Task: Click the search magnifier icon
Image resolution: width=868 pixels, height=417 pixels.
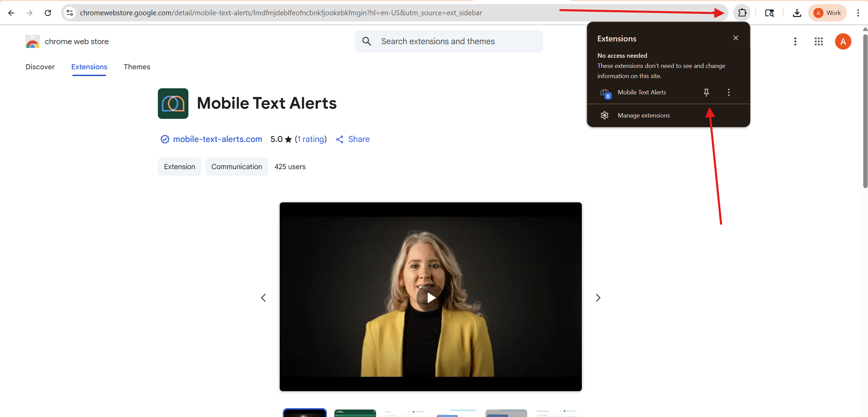Action: (x=367, y=41)
